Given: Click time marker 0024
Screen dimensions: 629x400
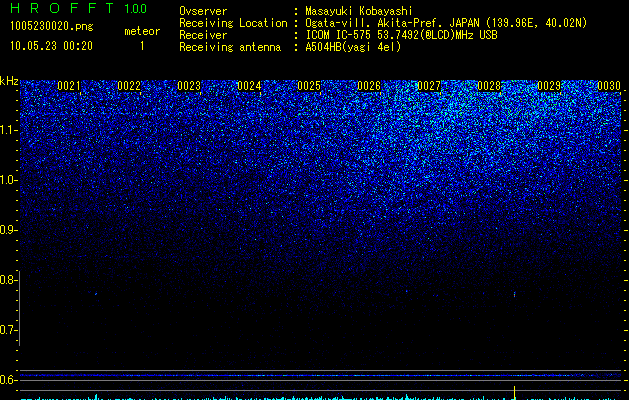Looking at the screenshot, I should click(249, 86).
